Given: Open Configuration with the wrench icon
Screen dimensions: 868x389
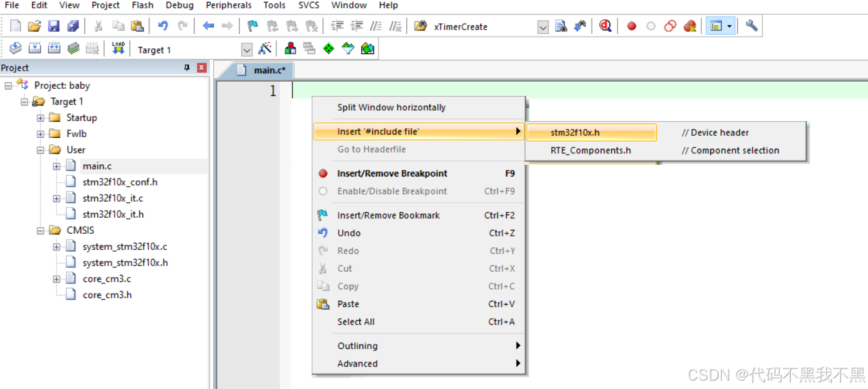Looking at the screenshot, I should (751, 26).
